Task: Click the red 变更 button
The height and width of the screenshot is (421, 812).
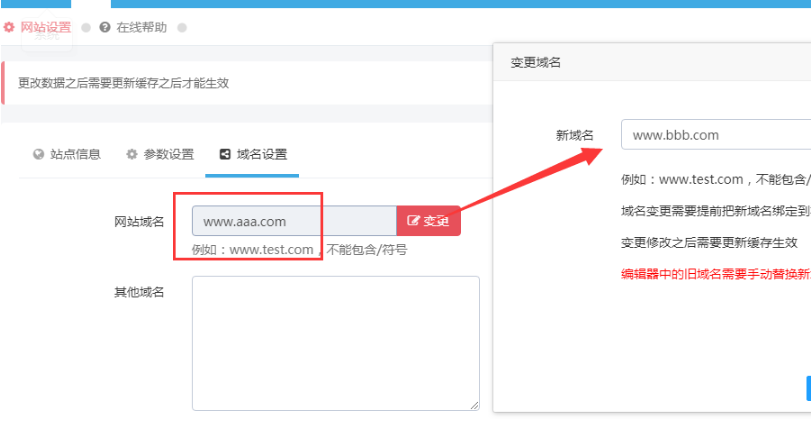Action: (x=428, y=221)
